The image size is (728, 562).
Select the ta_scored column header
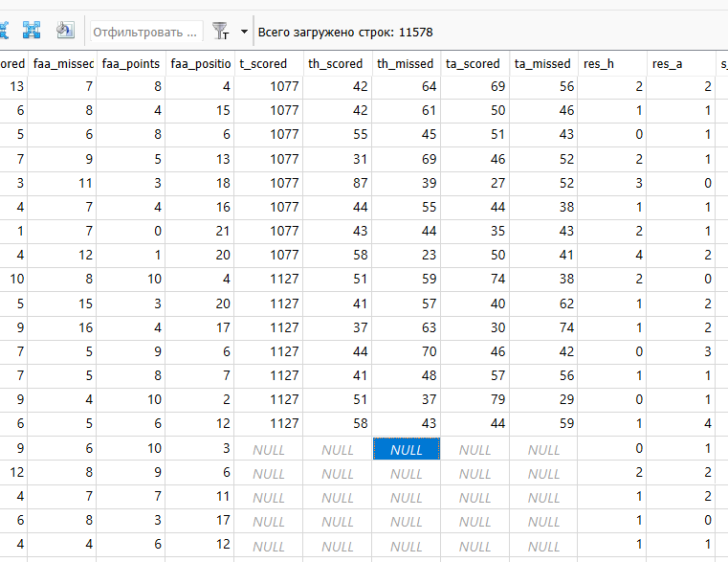475,63
